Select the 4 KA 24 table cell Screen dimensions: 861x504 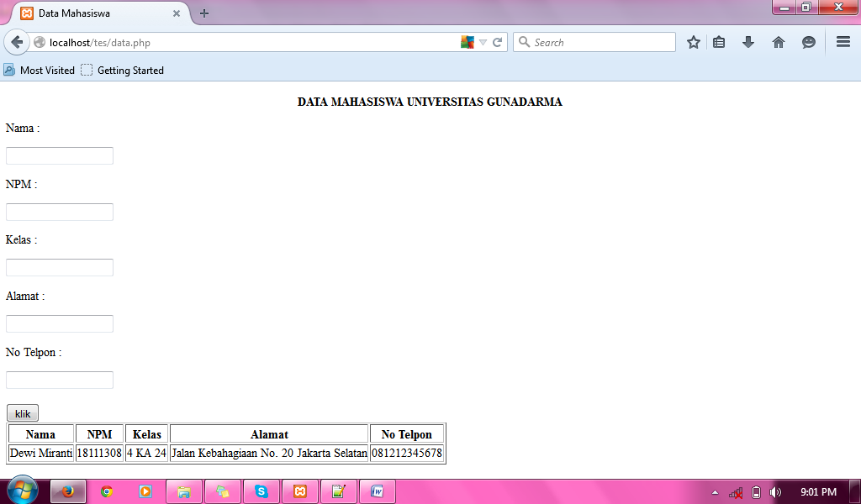point(146,453)
